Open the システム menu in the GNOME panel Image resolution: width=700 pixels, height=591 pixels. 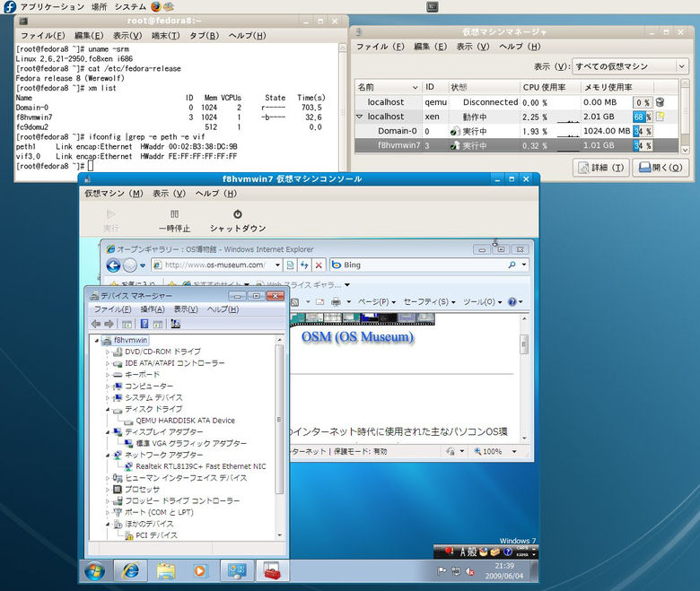[x=130, y=6]
